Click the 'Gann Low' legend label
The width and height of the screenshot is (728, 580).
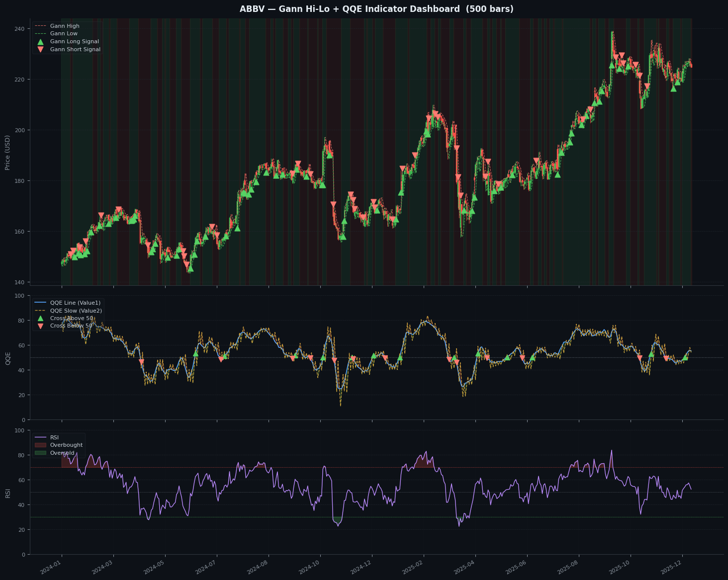pyautogui.click(x=64, y=34)
